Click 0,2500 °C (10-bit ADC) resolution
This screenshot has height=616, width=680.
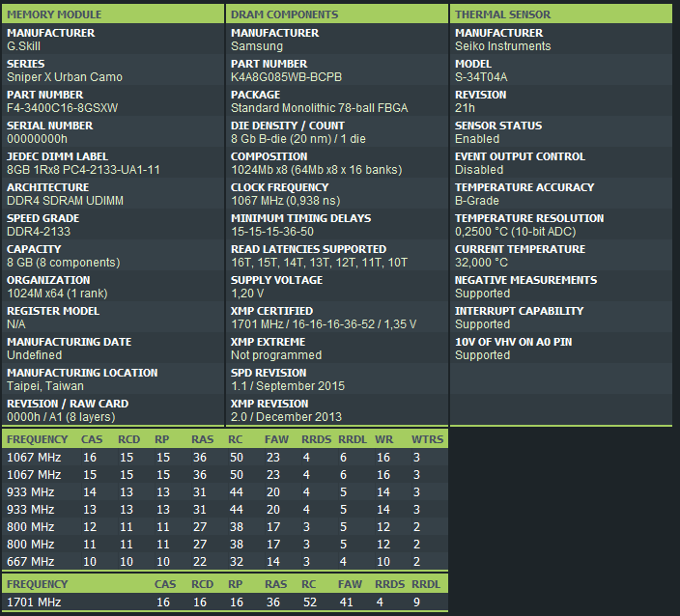pyautogui.click(x=515, y=232)
